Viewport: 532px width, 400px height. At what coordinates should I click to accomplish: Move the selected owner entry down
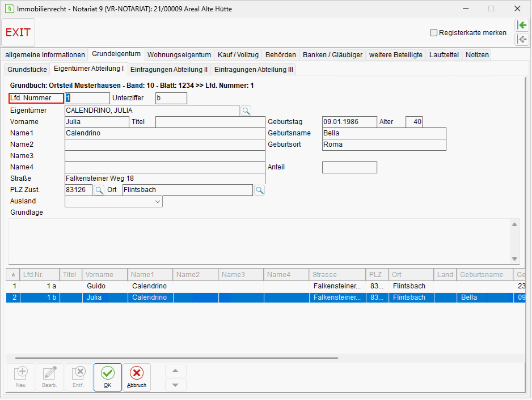(175, 385)
